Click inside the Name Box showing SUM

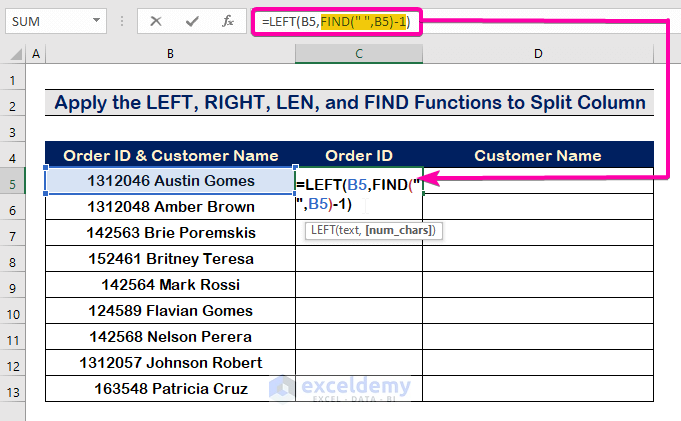(x=45, y=20)
